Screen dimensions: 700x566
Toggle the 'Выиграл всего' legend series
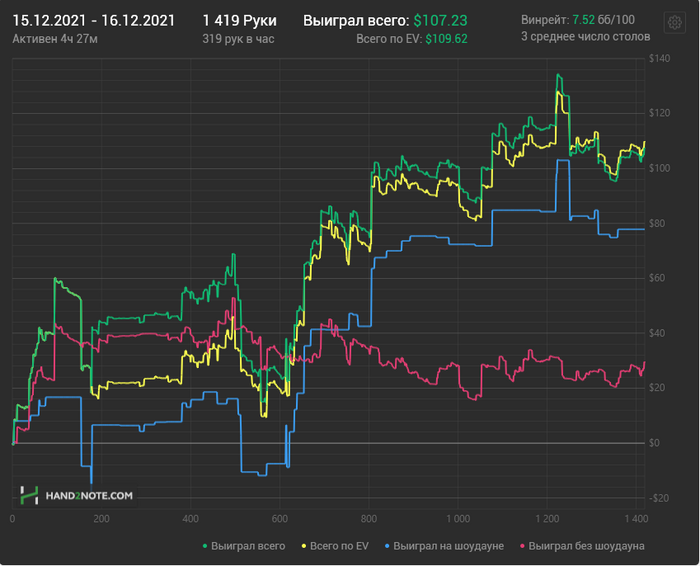(244, 546)
